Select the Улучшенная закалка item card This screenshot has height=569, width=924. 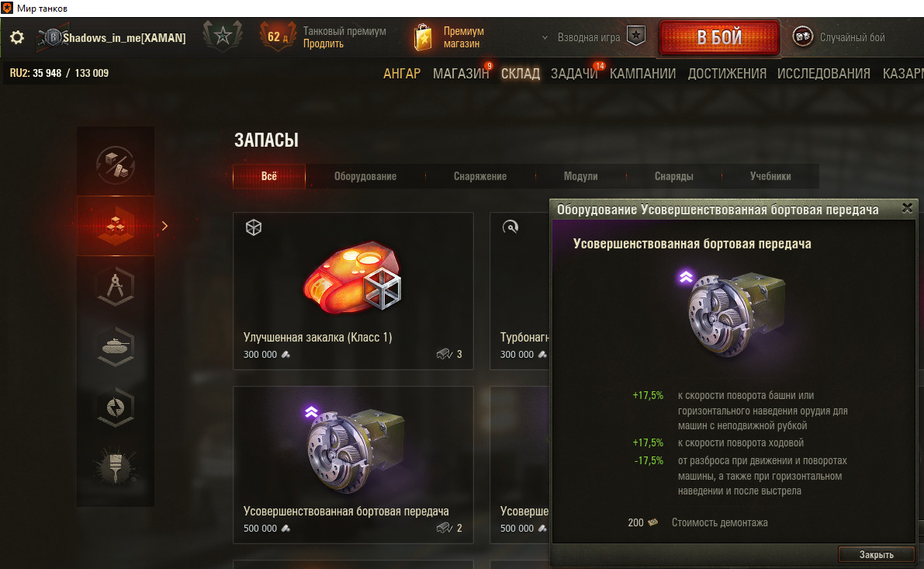point(353,290)
